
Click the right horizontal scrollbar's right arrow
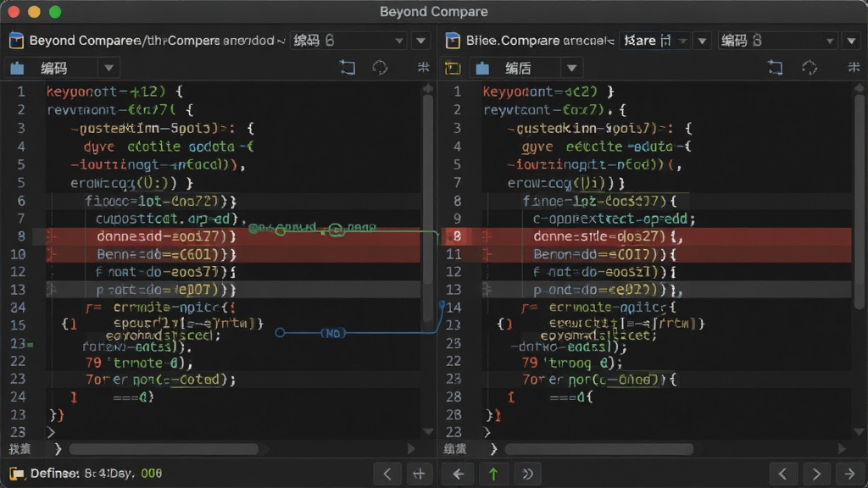[x=843, y=449]
